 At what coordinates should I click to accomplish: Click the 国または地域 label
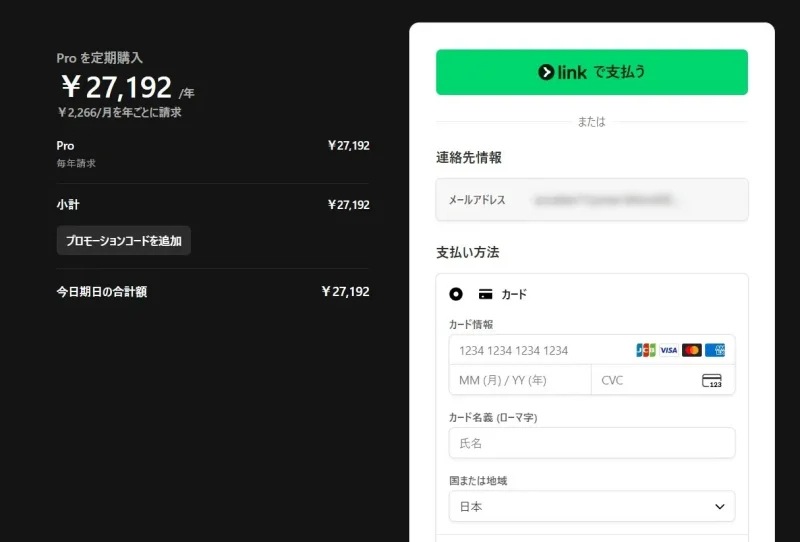point(478,481)
